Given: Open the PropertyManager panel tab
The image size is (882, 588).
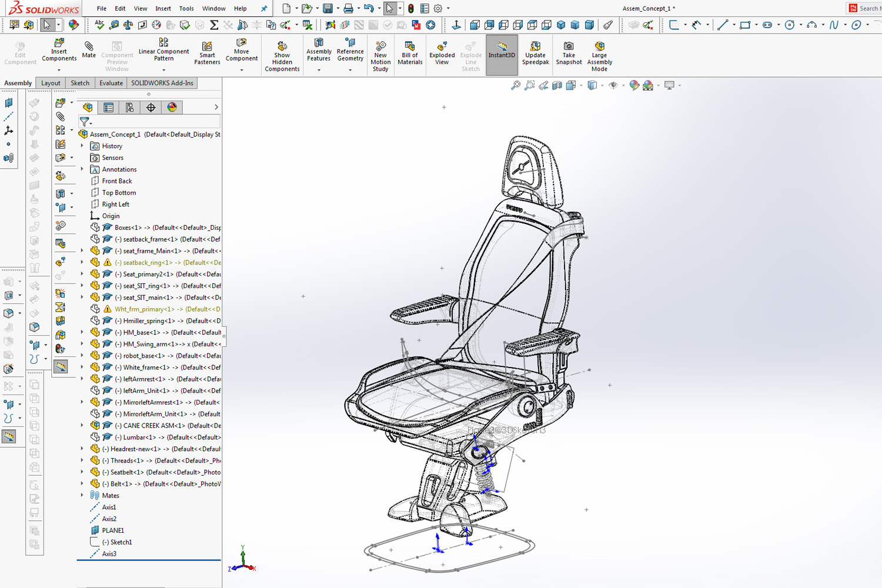Looking at the screenshot, I should click(109, 108).
